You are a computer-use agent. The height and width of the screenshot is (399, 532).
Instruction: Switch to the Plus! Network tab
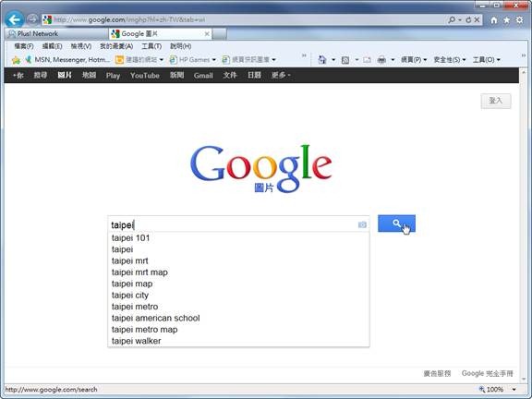point(56,33)
